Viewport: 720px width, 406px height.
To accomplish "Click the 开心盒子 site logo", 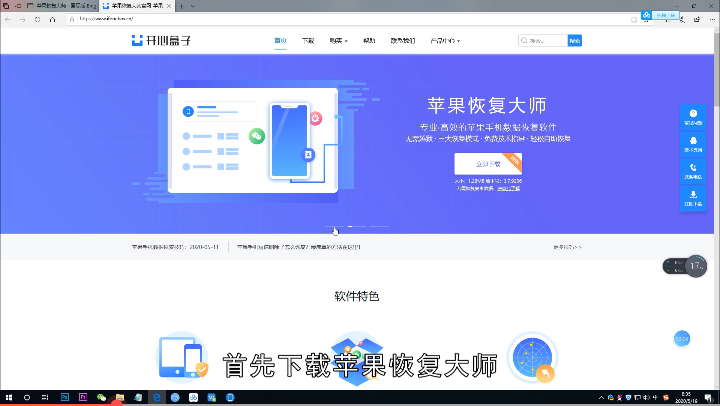I will [161, 40].
